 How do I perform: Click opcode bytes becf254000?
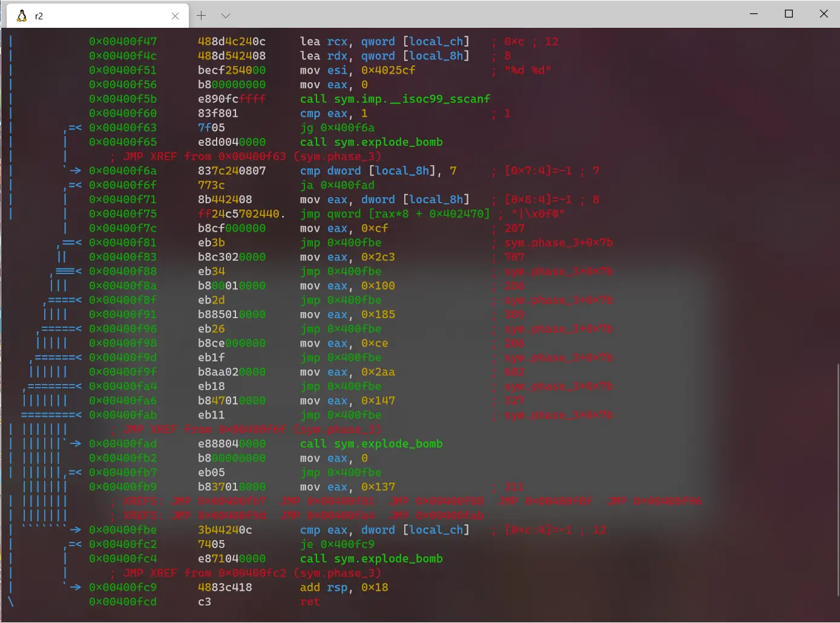pyautogui.click(x=232, y=70)
